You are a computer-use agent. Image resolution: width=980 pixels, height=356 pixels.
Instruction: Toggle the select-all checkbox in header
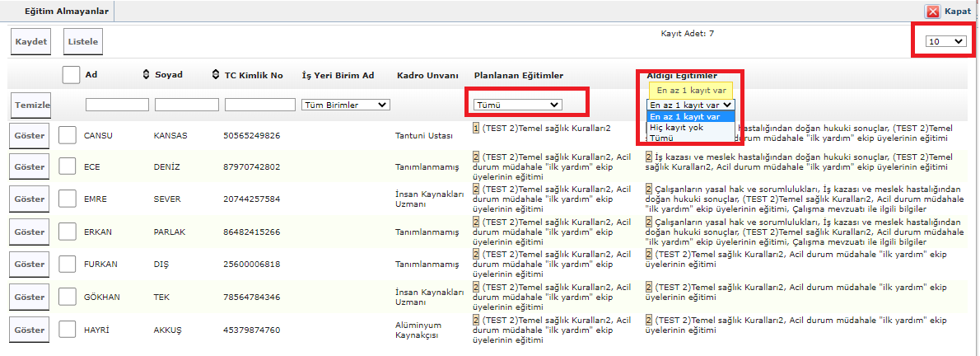[72, 75]
